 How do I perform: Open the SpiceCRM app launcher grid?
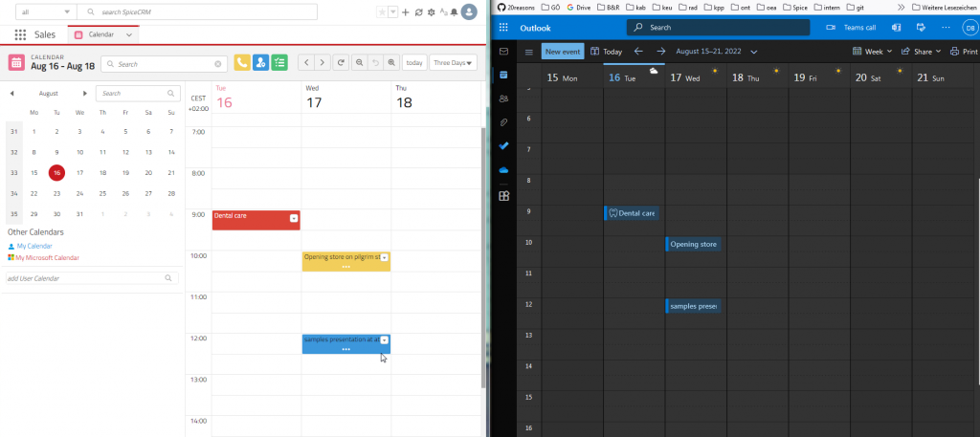coord(20,35)
